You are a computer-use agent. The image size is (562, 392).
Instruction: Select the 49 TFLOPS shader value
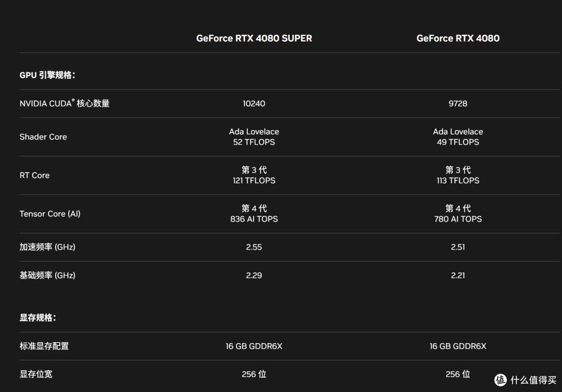pos(458,142)
